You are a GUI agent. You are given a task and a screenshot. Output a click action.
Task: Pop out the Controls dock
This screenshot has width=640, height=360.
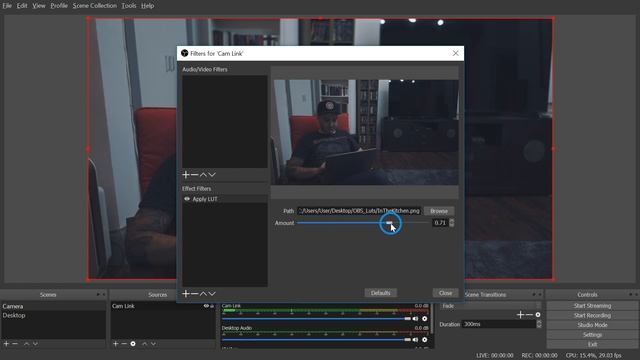[x=631, y=294]
